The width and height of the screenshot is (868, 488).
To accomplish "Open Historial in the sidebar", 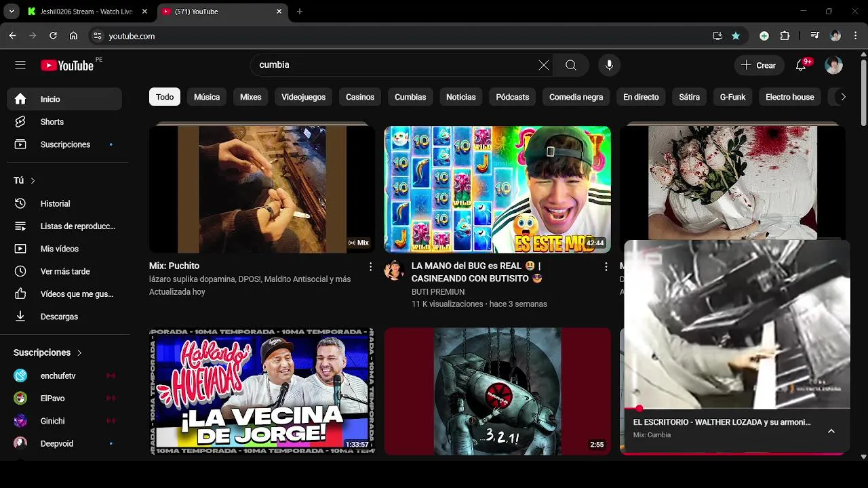I will (x=64, y=203).
